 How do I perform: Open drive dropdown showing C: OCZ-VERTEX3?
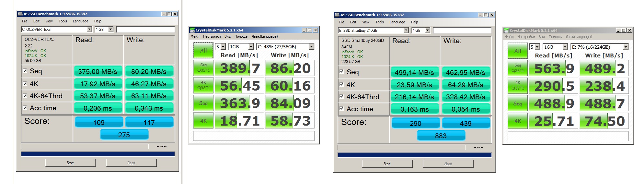(x=57, y=29)
